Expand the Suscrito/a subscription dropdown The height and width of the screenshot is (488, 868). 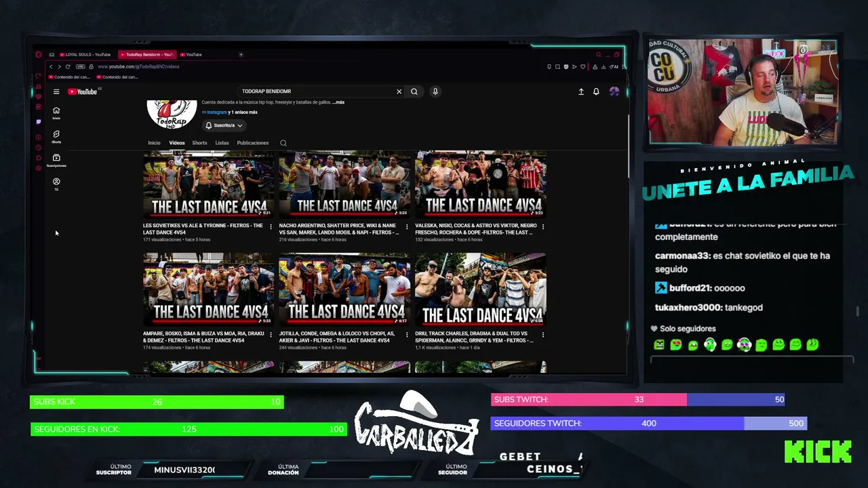click(x=224, y=125)
